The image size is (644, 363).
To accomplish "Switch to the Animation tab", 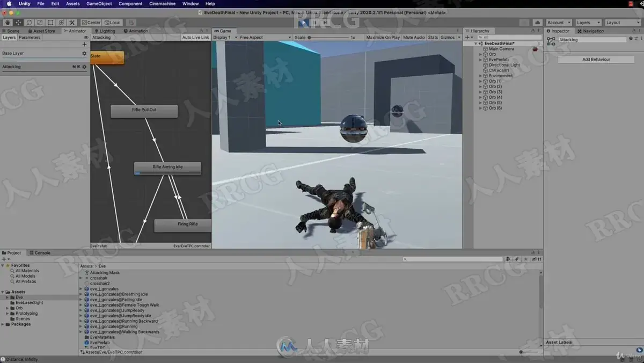I will click(x=136, y=31).
